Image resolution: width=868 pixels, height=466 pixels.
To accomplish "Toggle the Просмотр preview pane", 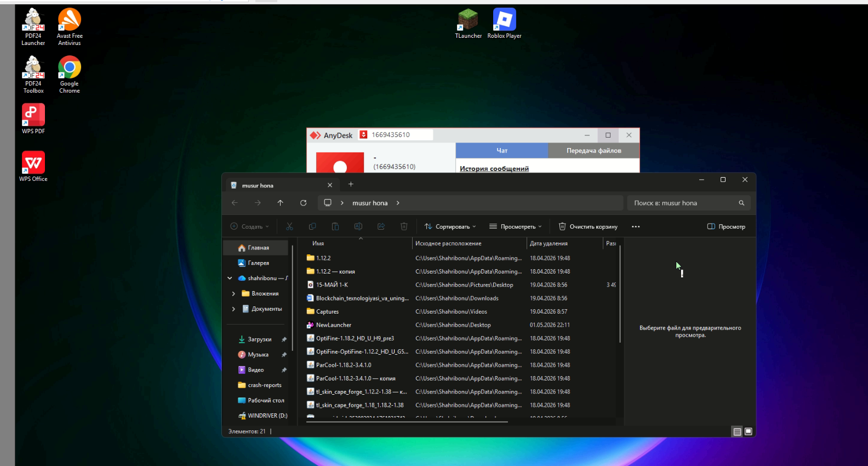I will tap(726, 226).
